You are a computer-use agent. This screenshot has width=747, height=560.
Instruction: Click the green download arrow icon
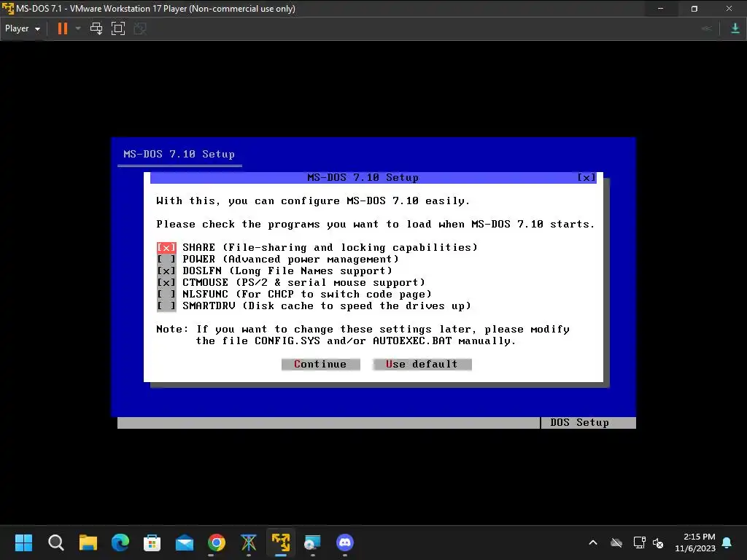pyautogui.click(x=735, y=28)
